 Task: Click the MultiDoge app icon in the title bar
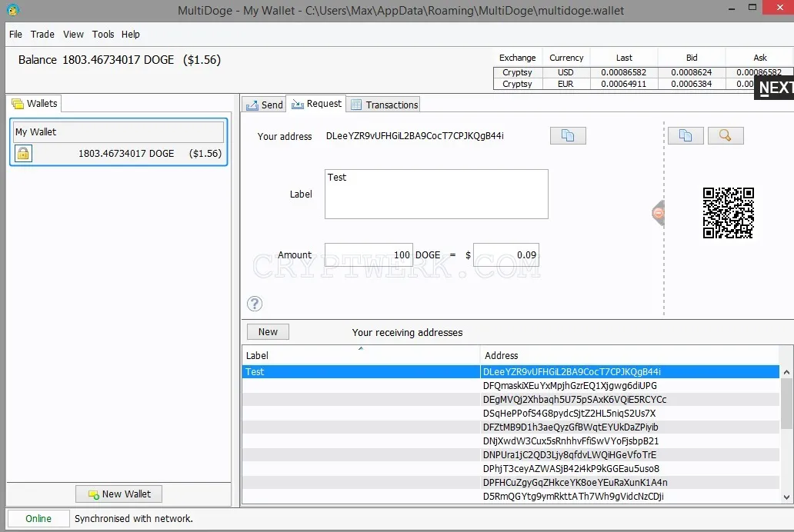point(12,10)
